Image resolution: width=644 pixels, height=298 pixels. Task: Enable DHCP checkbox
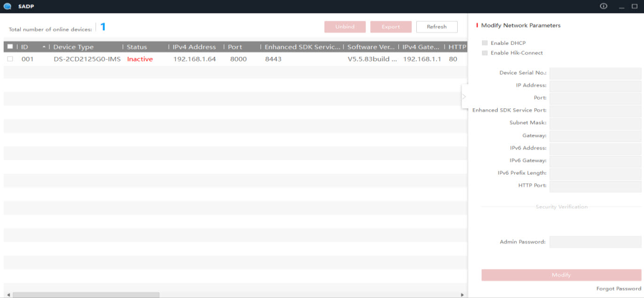pyautogui.click(x=485, y=43)
